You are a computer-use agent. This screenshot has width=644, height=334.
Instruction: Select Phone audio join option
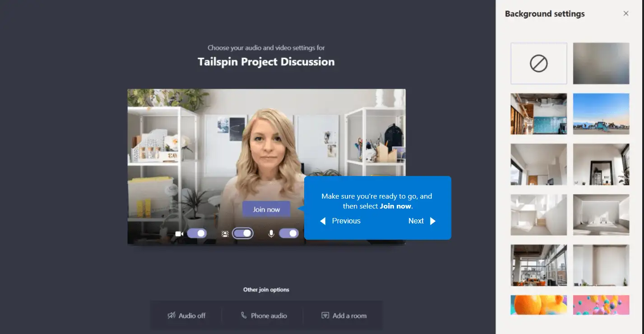[264, 315]
